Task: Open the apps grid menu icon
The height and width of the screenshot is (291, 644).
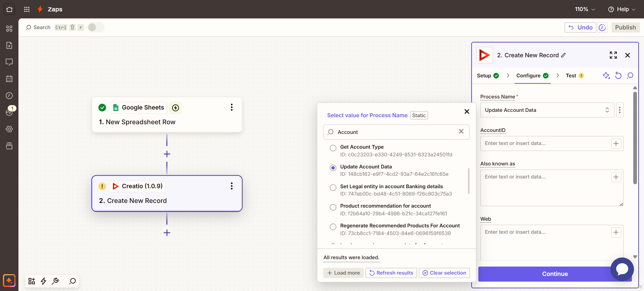Action: tap(27, 9)
